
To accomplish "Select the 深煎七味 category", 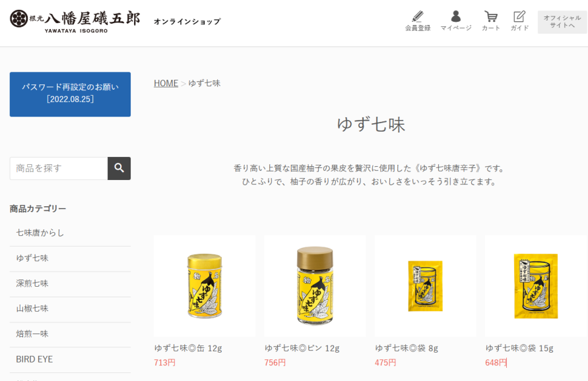I will (x=70, y=284).
